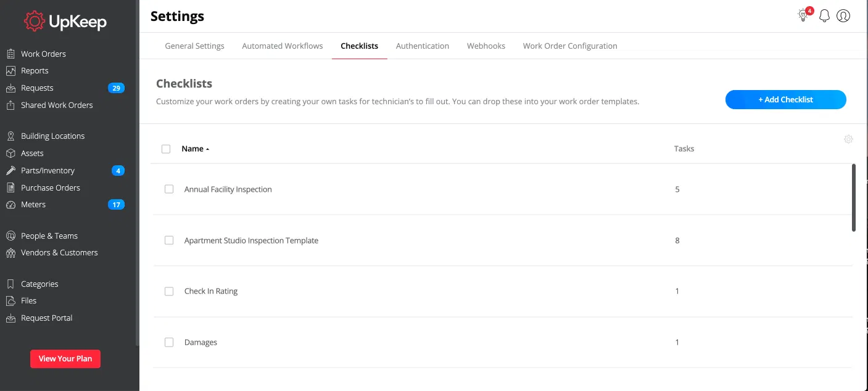Click the Meters gauge icon
The height and width of the screenshot is (391, 868).
click(x=10, y=205)
